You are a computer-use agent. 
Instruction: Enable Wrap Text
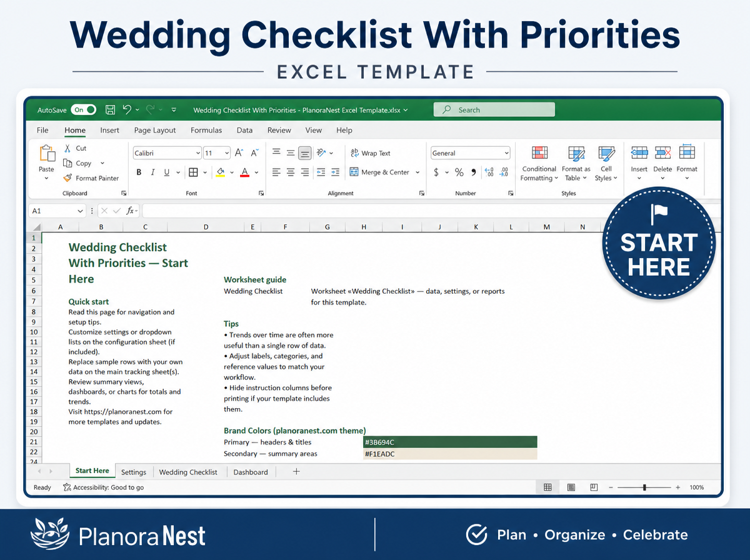pyautogui.click(x=370, y=153)
